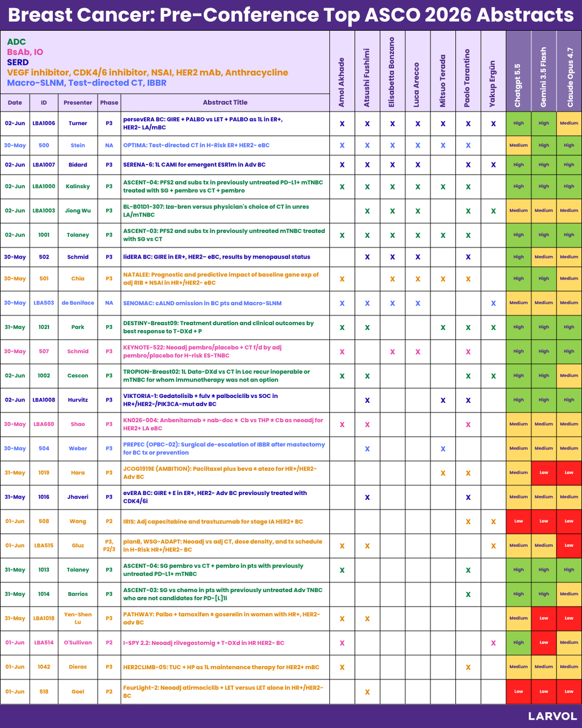Click the presenter cell "Jiong Wu"
This screenshot has width=582, height=728.
coord(78,211)
